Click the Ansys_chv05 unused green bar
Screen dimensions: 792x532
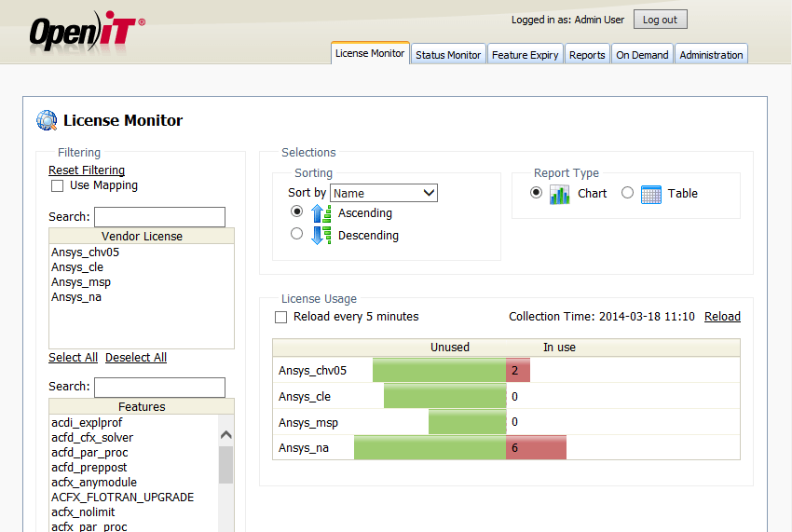pyautogui.click(x=440, y=370)
